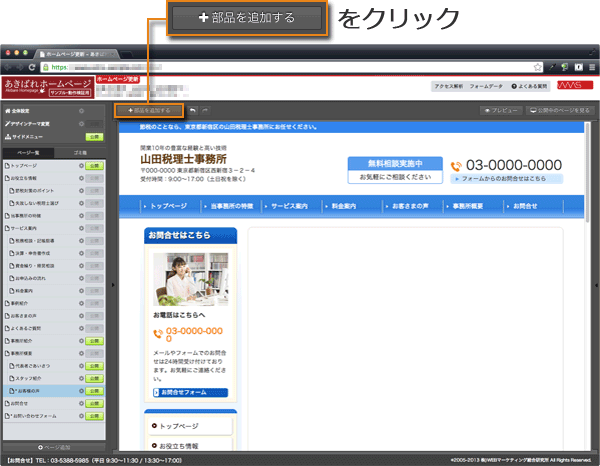This screenshot has width=600, height=466.
Task: Click 公開中のページを見る in toolbar
Action: [561, 109]
